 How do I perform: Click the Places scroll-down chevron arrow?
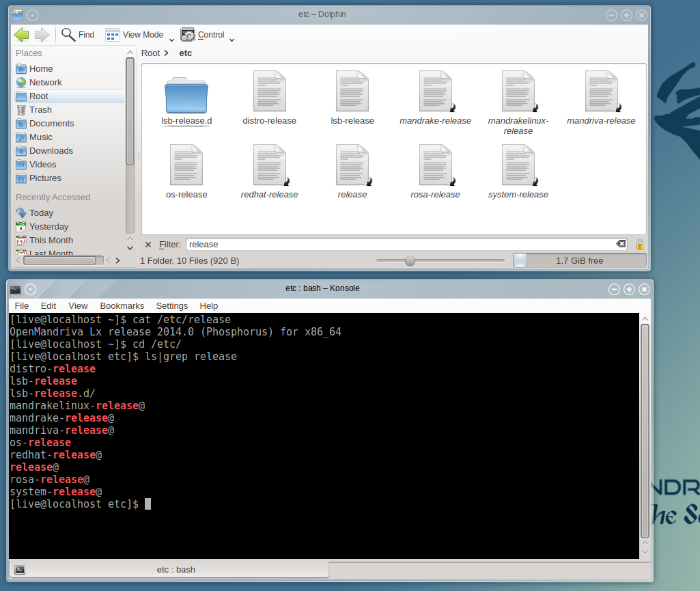[x=130, y=249]
